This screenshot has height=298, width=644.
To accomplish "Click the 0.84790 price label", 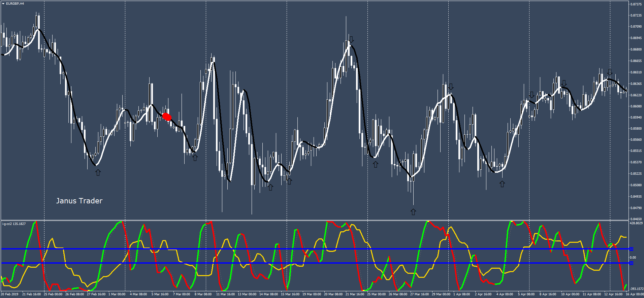I will 636,208.
